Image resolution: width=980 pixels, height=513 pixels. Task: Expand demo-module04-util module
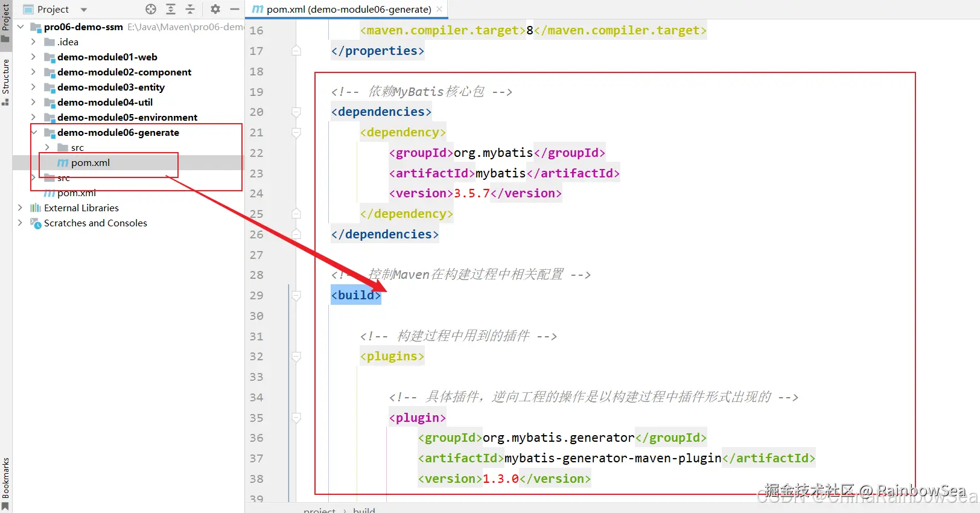33,102
